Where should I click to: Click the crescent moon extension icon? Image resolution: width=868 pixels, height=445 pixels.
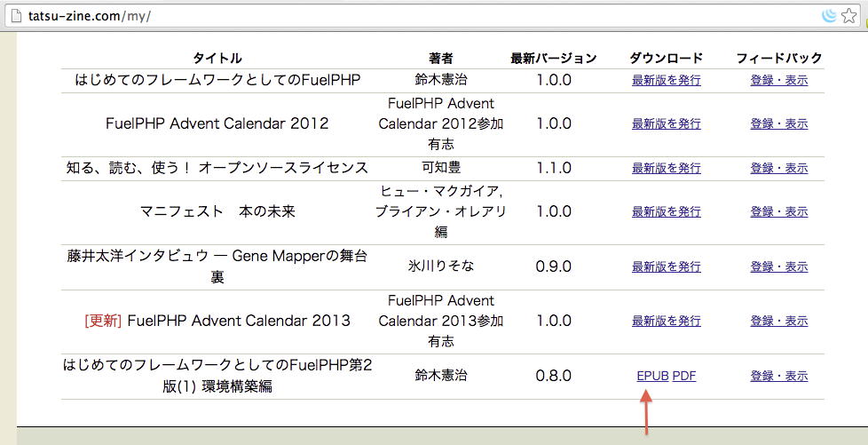point(829,15)
